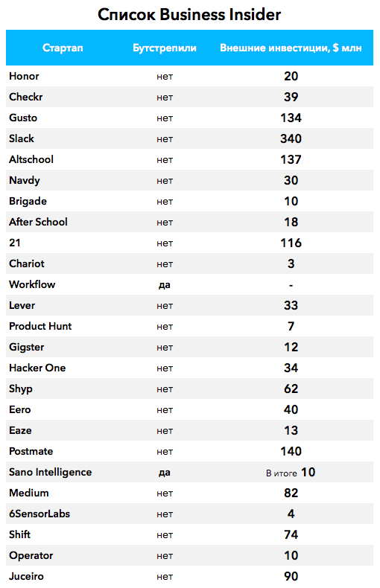This screenshot has width=380, height=588.
Task: Click the Список Business Insider title
Action: [189, 15]
